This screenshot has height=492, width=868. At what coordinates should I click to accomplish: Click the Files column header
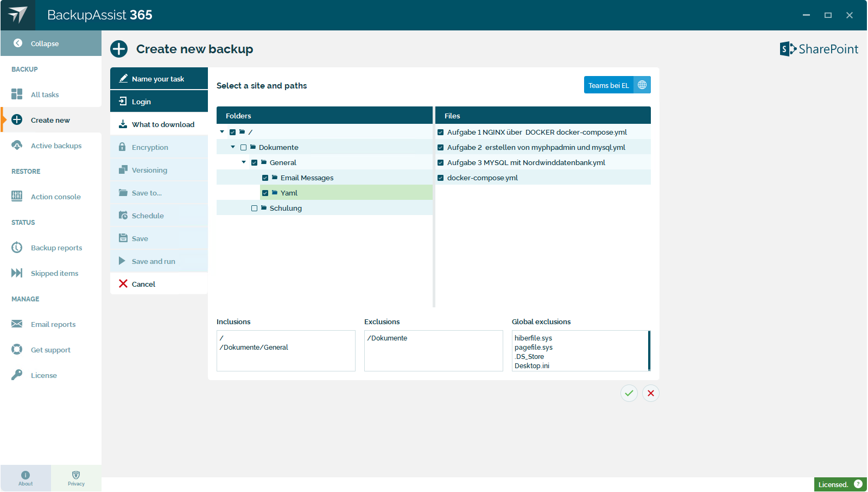tap(543, 115)
